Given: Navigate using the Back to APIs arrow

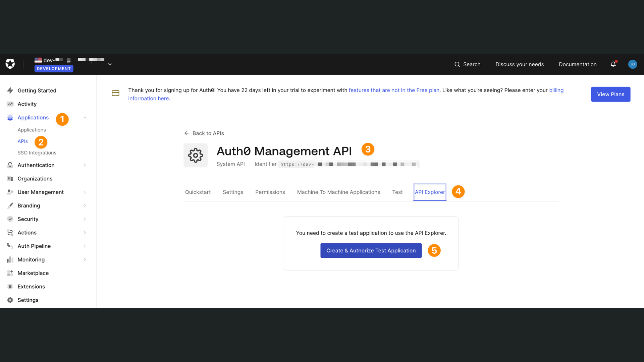Looking at the screenshot, I should click(187, 133).
